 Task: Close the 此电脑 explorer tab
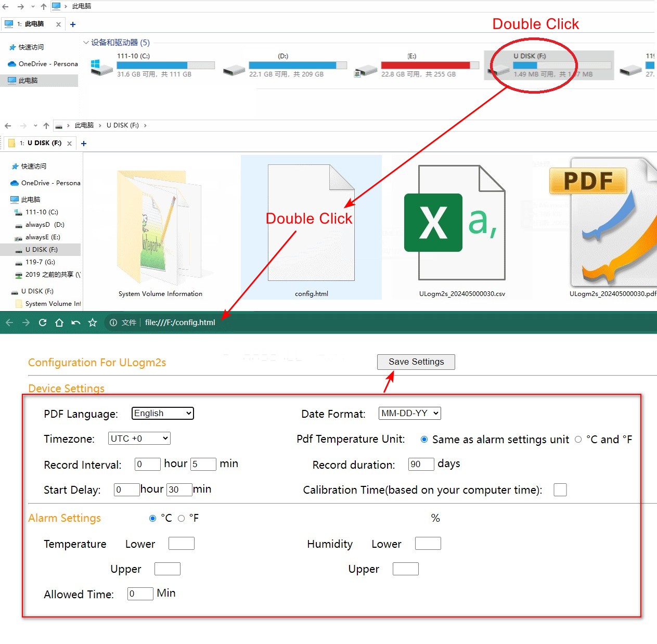(x=58, y=24)
